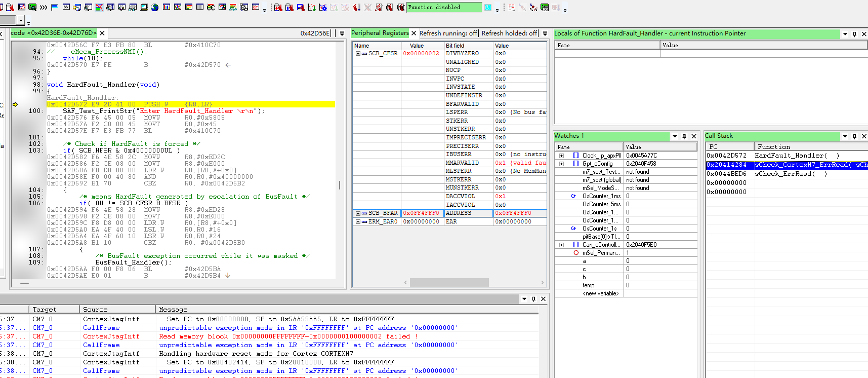Click the footprint with blue gear icon
This screenshot has width=868, height=378.
(323, 7)
